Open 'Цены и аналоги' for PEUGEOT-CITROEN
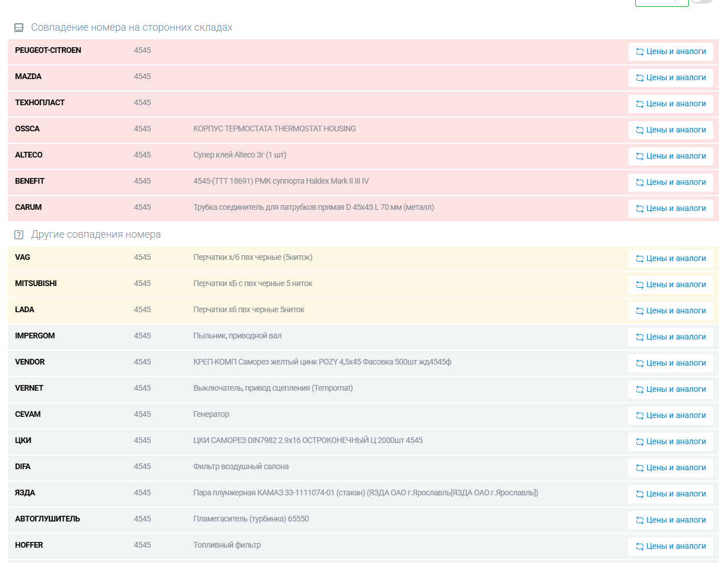The image size is (728, 563). [671, 52]
